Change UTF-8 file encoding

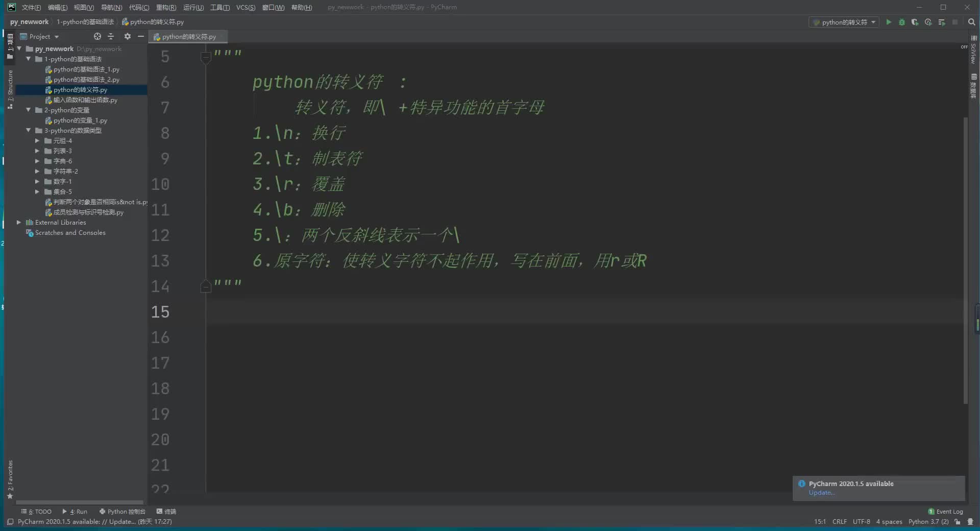[x=861, y=521]
